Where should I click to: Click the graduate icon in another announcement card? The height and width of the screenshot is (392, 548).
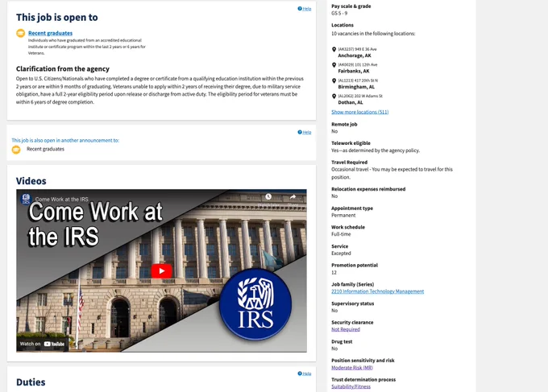(x=16, y=150)
